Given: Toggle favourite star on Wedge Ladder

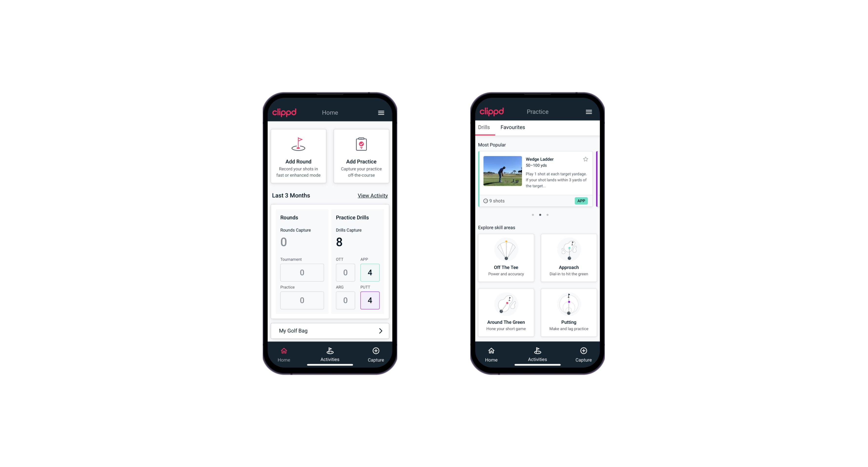Looking at the screenshot, I should 586,159.
